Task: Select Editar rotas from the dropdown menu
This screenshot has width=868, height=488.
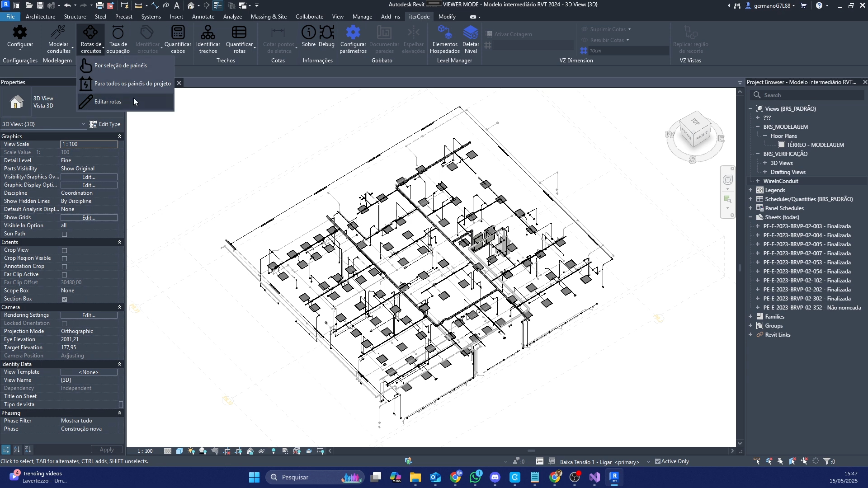Action: (108, 102)
